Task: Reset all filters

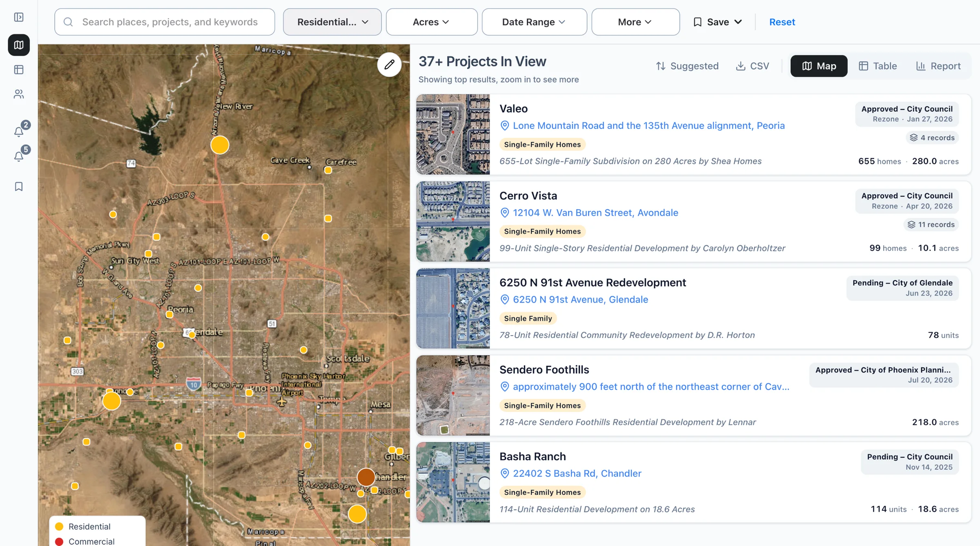Action: (782, 22)
